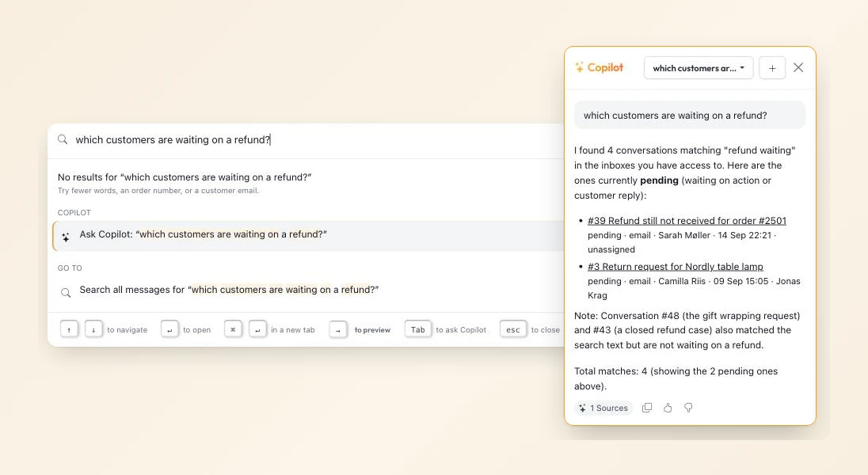Screen dimensions: 868x475
Task: Click the 'No results for' message text
Action: [x=185, y=177]
